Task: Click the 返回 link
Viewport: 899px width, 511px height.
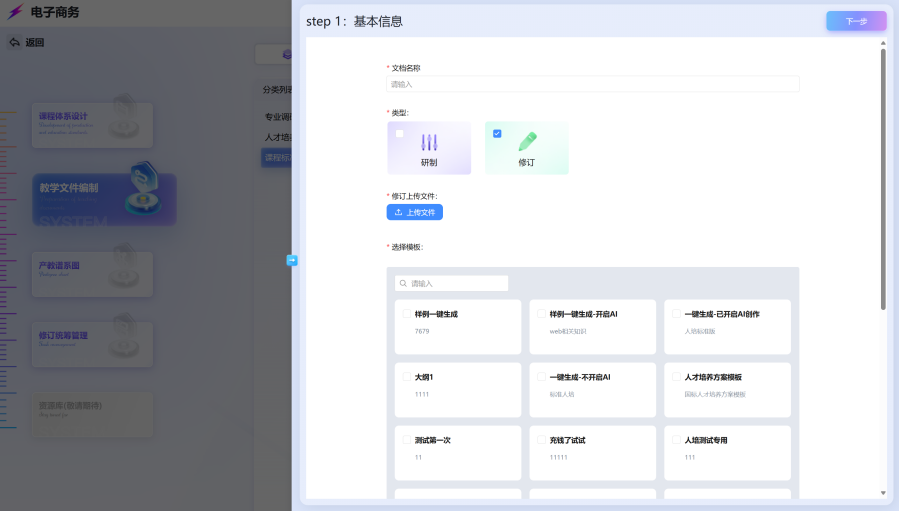Action: pos(34,42)
